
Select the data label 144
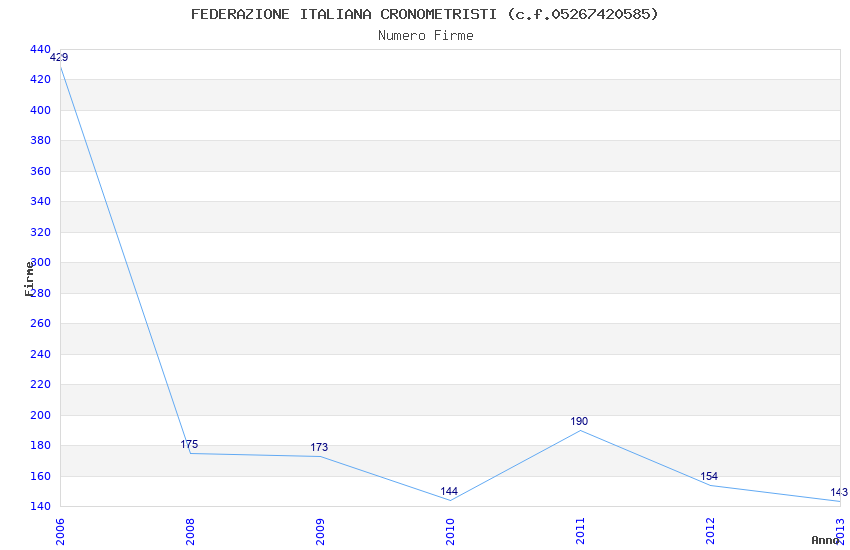[x=449, y=491]
